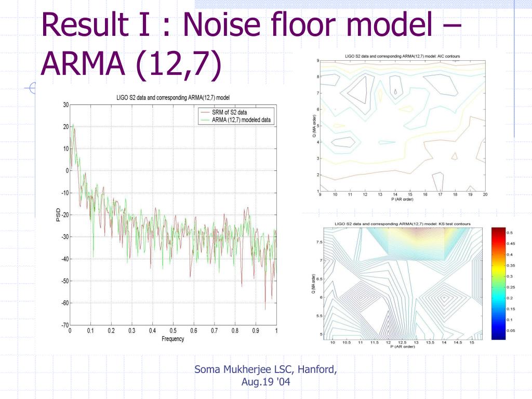
Task: Click the 'P (AR order)' label under AIC plot
Action: (x=403, y=199)
